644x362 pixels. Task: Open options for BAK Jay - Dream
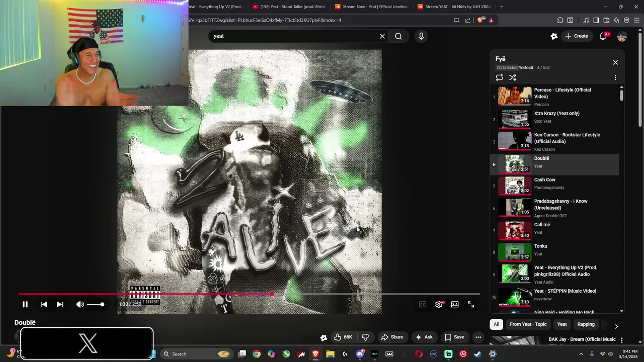(622, 340)
